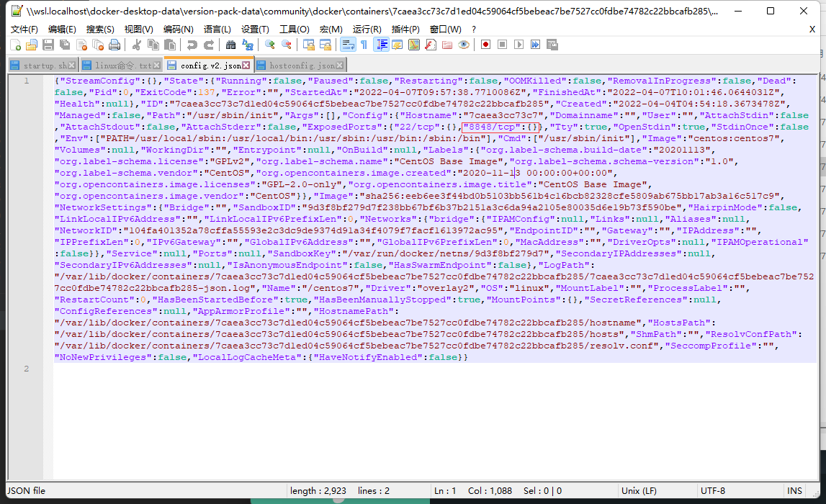Save the current file via toolbar

48,45
